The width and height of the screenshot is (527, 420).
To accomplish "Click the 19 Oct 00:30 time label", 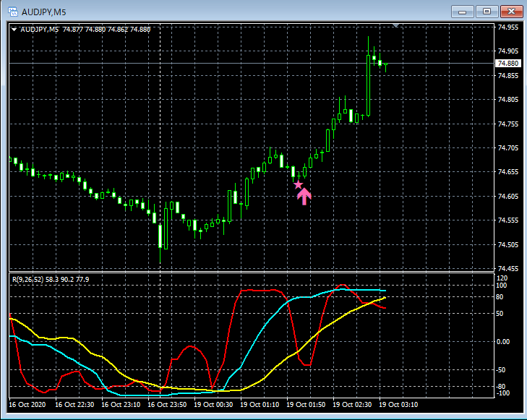I will 213,405.
